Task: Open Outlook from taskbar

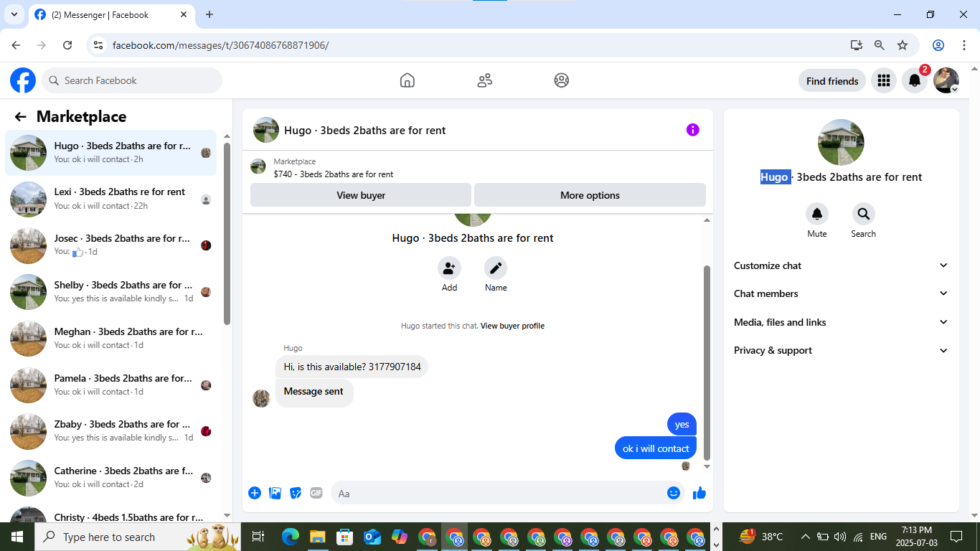Action: pyautogui.click(x=372, y=537)
